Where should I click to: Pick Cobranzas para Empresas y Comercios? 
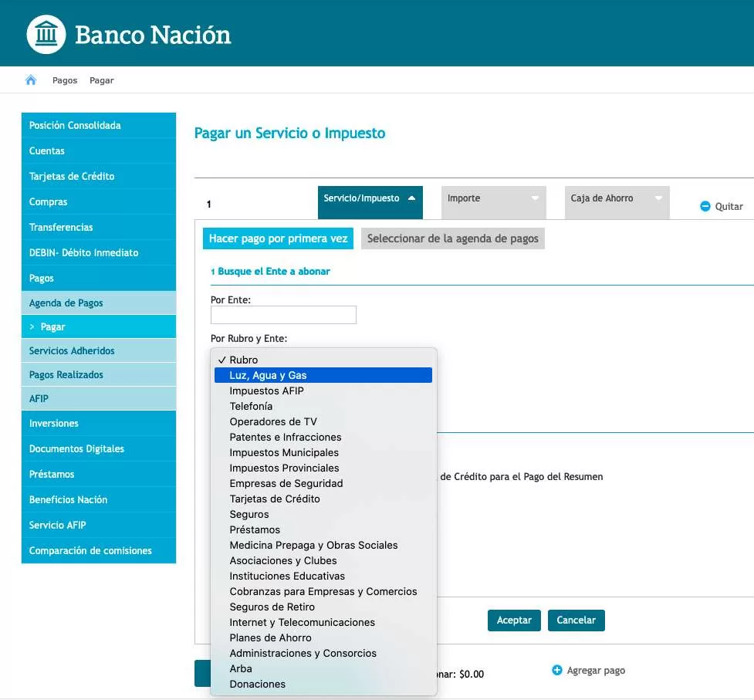tap(323, 591)
